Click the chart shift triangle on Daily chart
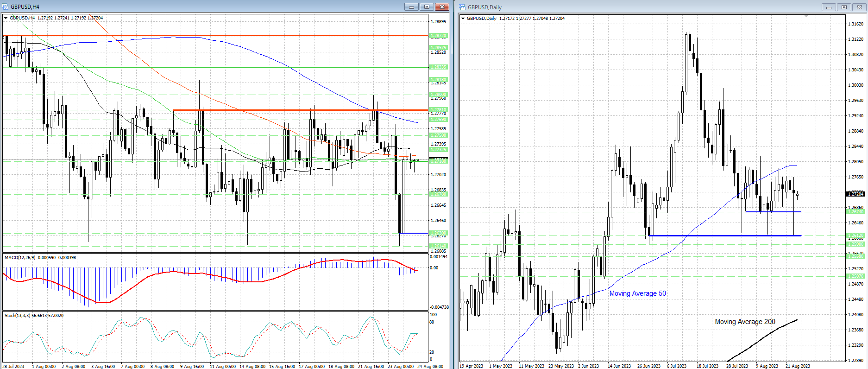 point(806,16)
